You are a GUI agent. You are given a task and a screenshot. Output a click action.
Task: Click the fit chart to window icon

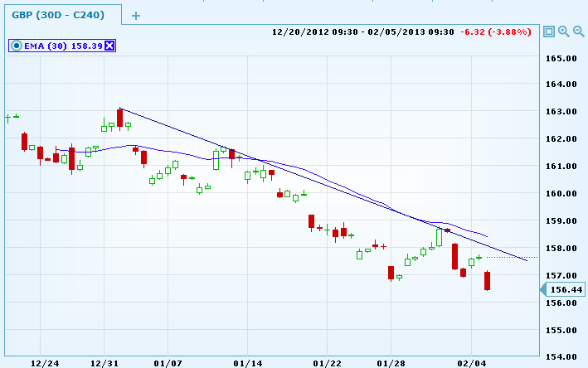point(548,31)
